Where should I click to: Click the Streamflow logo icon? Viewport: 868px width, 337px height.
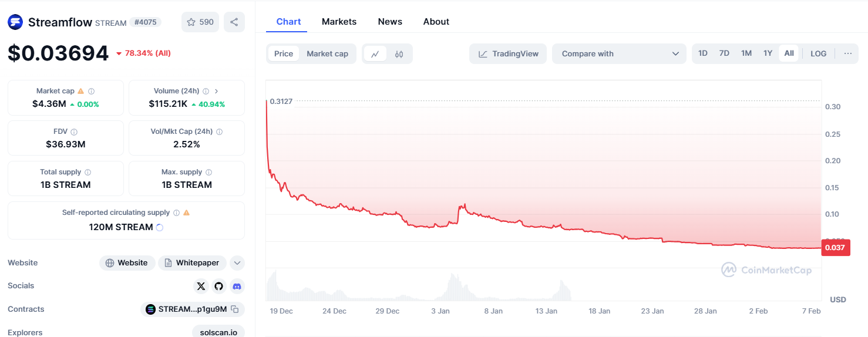[x=15, y=22]
